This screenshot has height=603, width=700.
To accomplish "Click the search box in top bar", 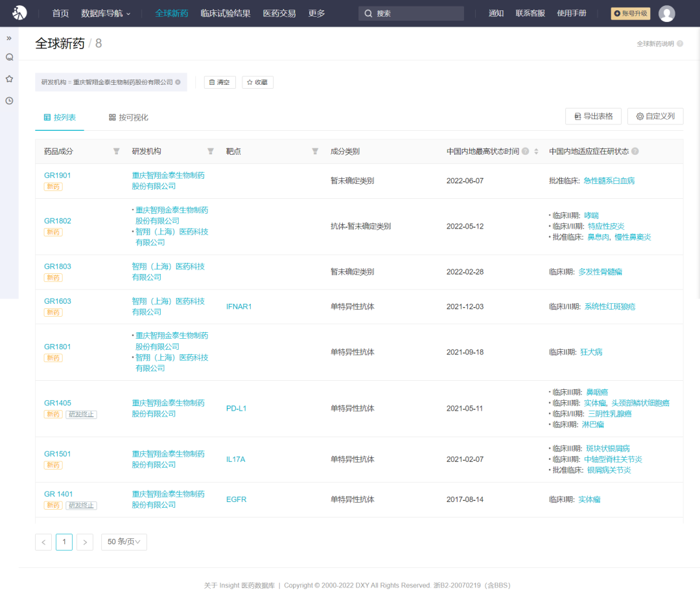I will (x=411, y=14).
